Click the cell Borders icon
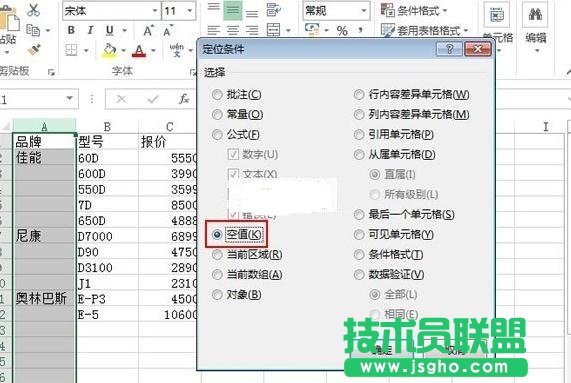Screen dimensions: 571x383 tap(72, 50)
